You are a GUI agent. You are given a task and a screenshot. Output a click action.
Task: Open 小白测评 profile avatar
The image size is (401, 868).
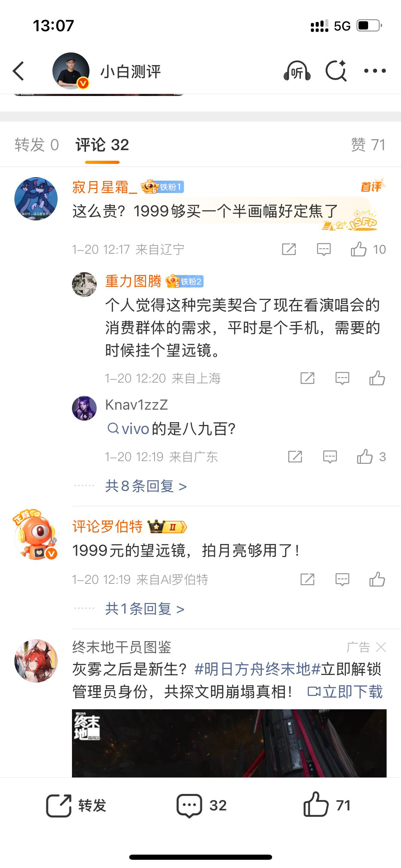pyautogui.click(x=71, y=71)
